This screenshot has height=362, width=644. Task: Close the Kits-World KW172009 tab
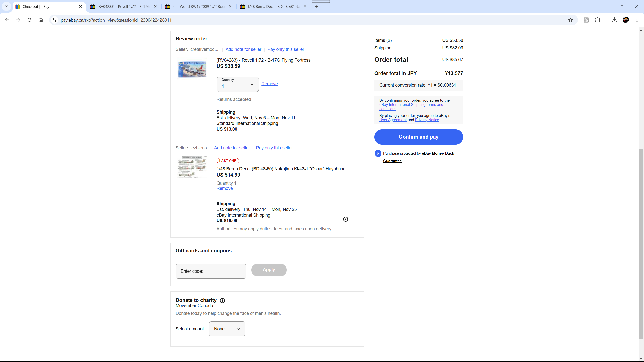click(230, 7)
